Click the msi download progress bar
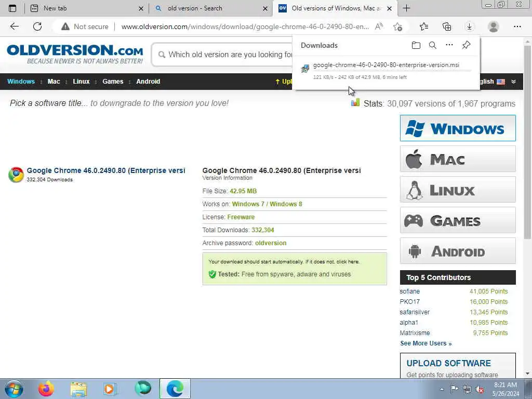 click(392, 71)
